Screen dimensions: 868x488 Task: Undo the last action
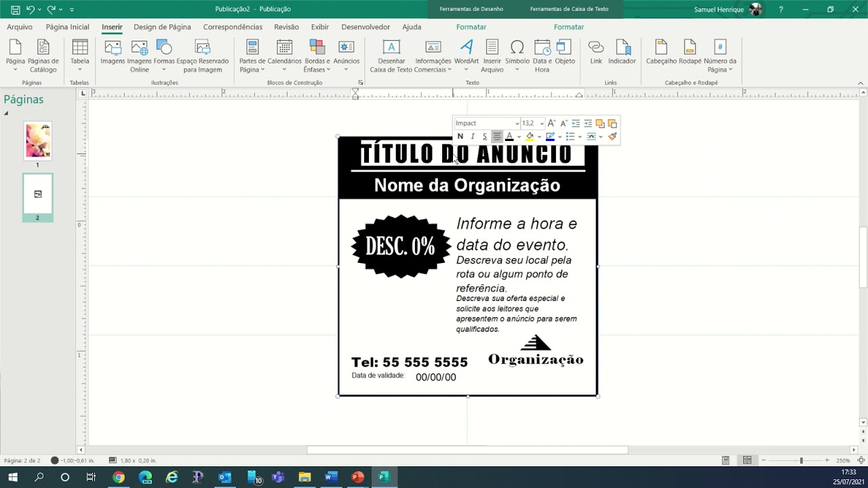(30, 9)
